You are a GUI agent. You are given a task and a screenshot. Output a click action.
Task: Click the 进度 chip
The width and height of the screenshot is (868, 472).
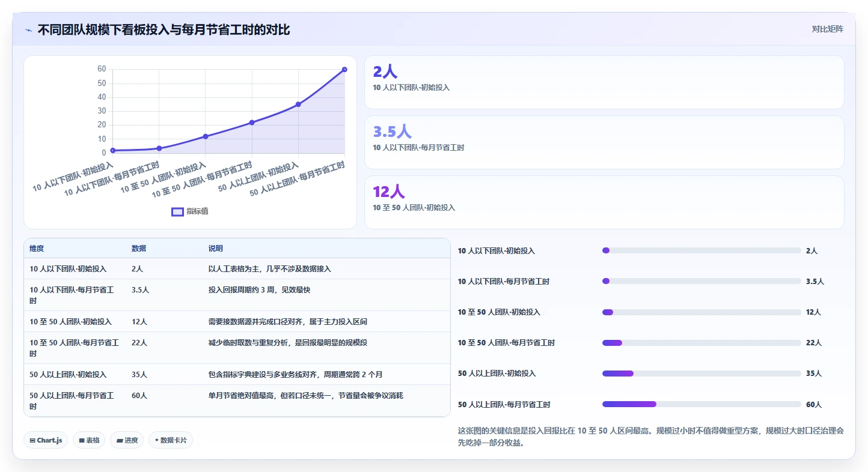pos(127,440)
